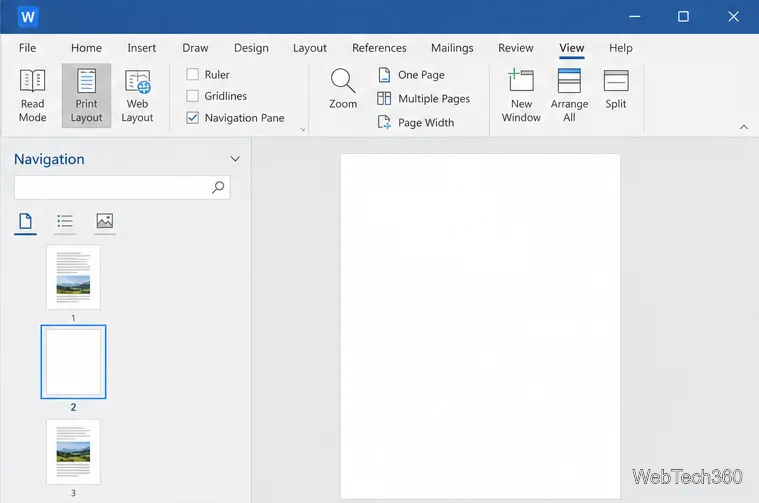This screenshot has height=503, width=759.
Task: Select the View tab
Action: click(x=572, y=48)
